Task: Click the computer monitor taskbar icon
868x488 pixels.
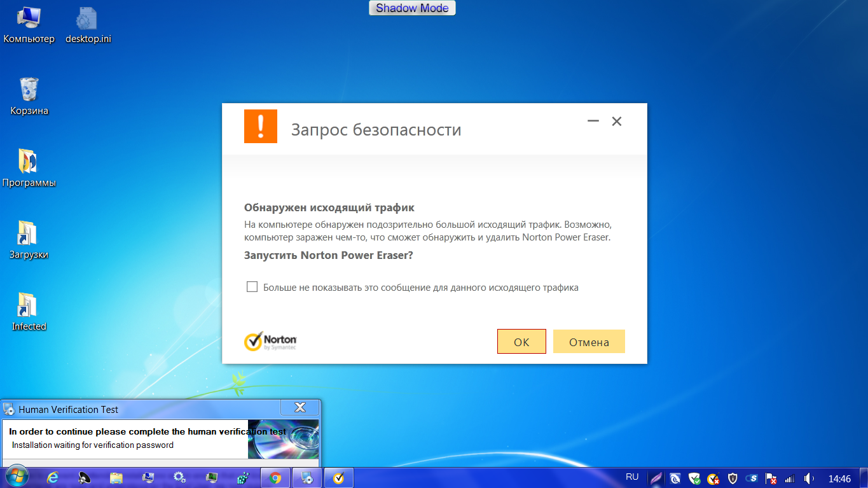Action: 148,478
